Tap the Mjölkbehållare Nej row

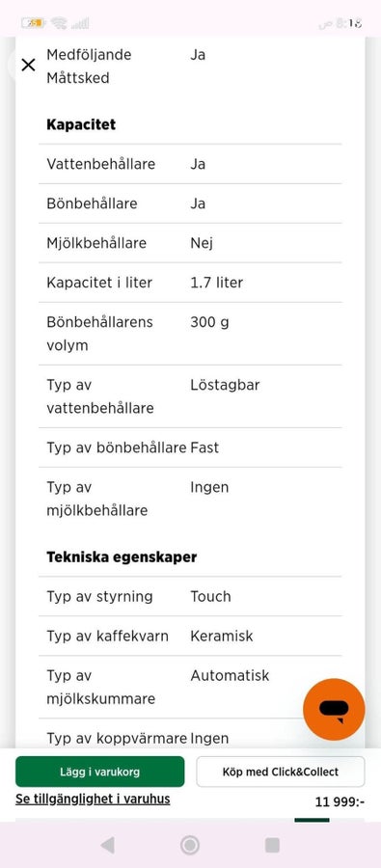[190, 243]
